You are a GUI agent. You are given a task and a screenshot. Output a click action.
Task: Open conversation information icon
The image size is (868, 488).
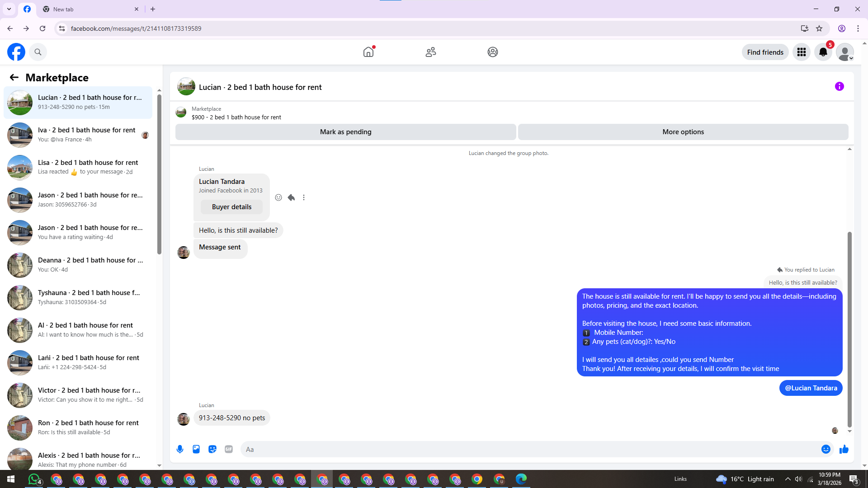tap(839, 86)
